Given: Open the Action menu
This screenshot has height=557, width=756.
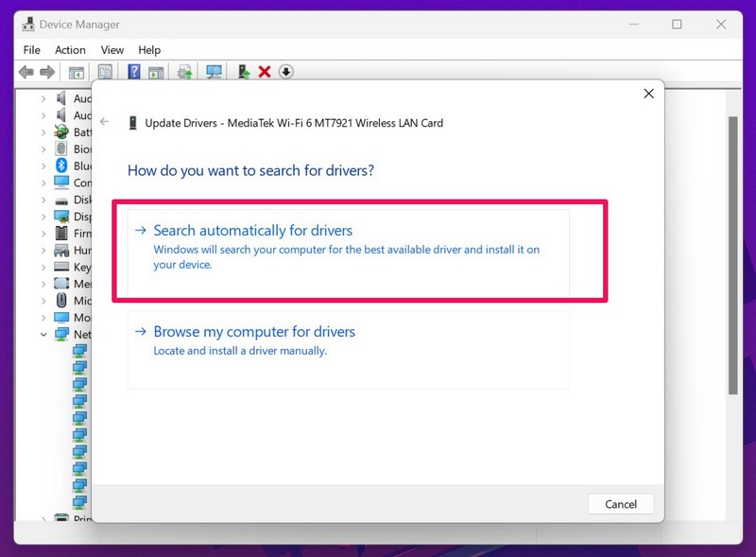Looking at the screenshot, I should point(70,49).
